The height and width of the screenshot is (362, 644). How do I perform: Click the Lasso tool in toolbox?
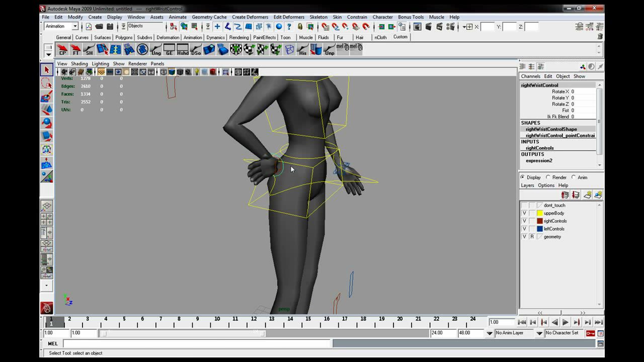point(47,83)
